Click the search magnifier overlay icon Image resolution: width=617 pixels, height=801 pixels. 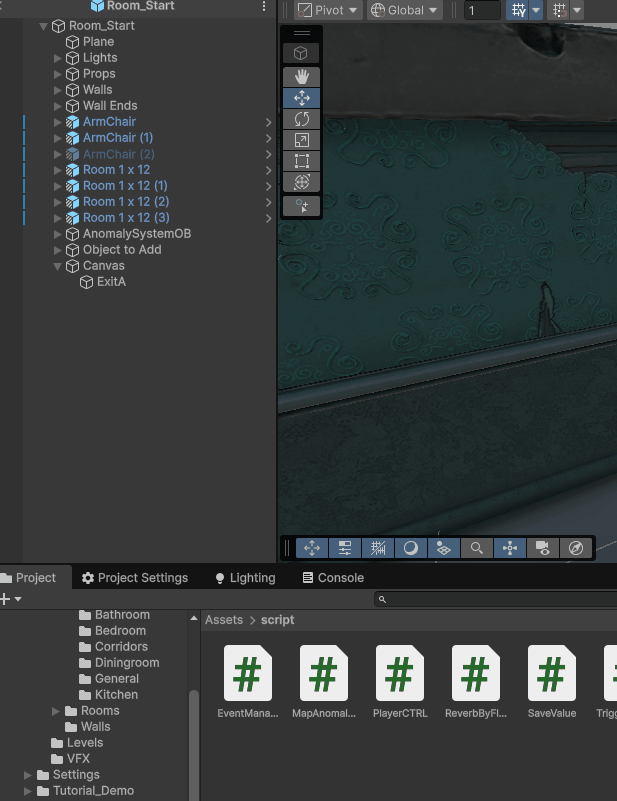pyautogui.click(x=477, y=548)
